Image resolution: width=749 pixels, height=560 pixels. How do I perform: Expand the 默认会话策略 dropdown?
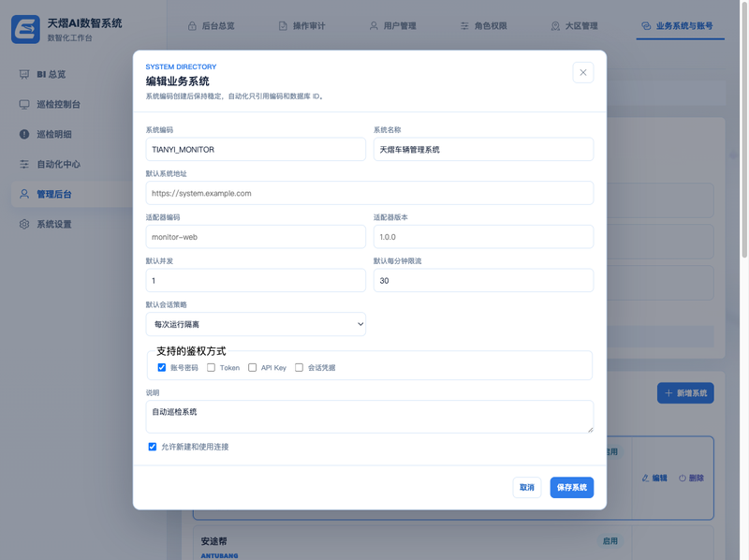(x=256, y=324)
